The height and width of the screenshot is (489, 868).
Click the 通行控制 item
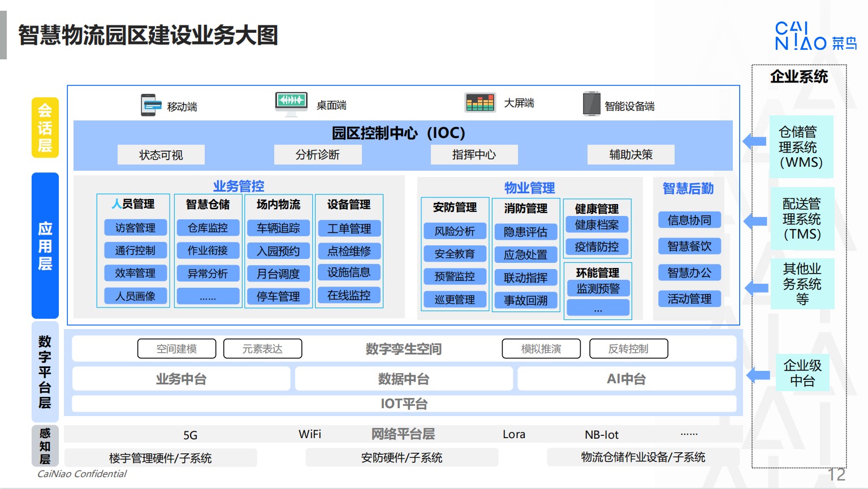click(135, 250)
